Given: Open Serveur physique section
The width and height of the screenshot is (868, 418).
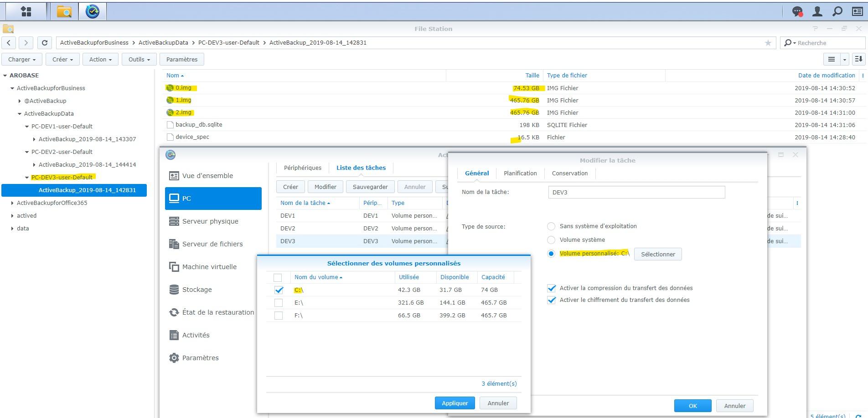Looking at the screenshot, I should click(213, 221).
